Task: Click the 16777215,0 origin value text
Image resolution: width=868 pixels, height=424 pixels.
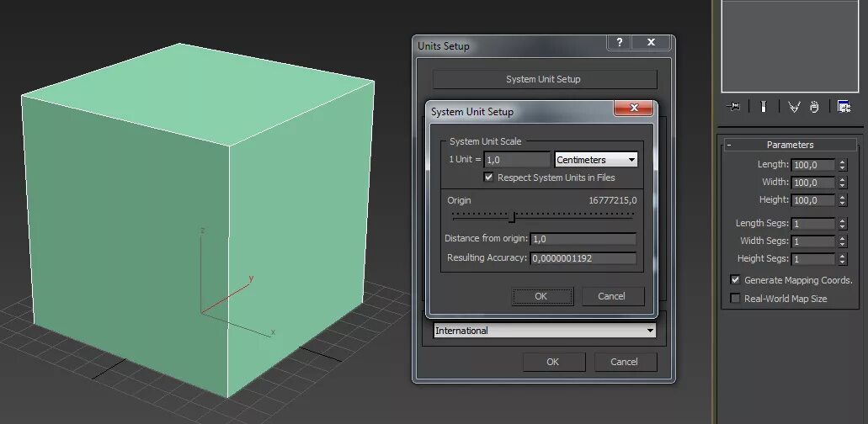Action: click(x=612, y=200)
